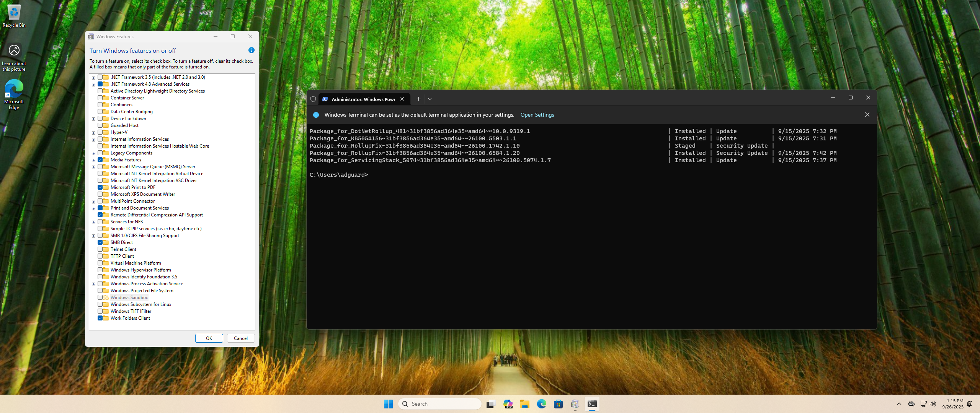This screenshot has height=413, width=980.
Task: Open new terminal tab with plus icon
Action: click(x=418, y=99)
